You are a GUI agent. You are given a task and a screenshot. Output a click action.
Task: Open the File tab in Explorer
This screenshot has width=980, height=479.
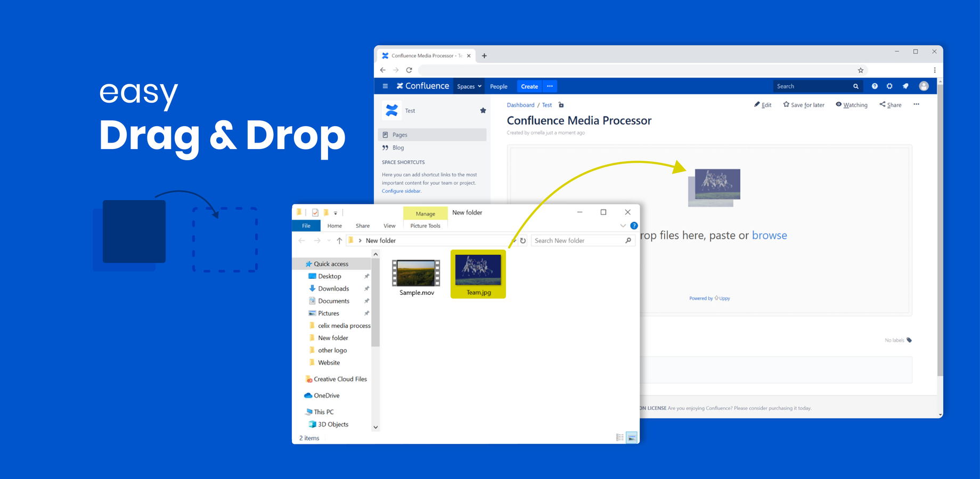click(306, 226)
